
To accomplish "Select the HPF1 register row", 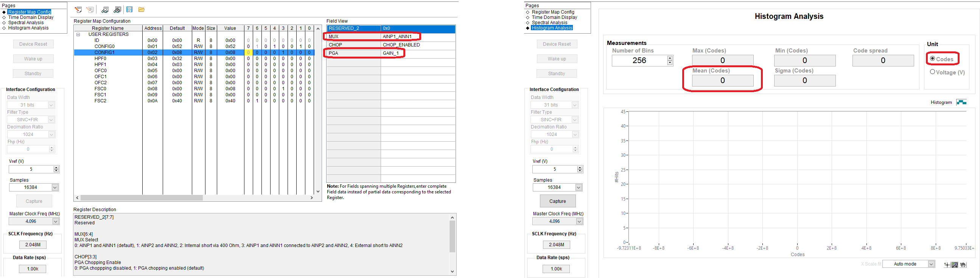I will click(x=194, y=65).
